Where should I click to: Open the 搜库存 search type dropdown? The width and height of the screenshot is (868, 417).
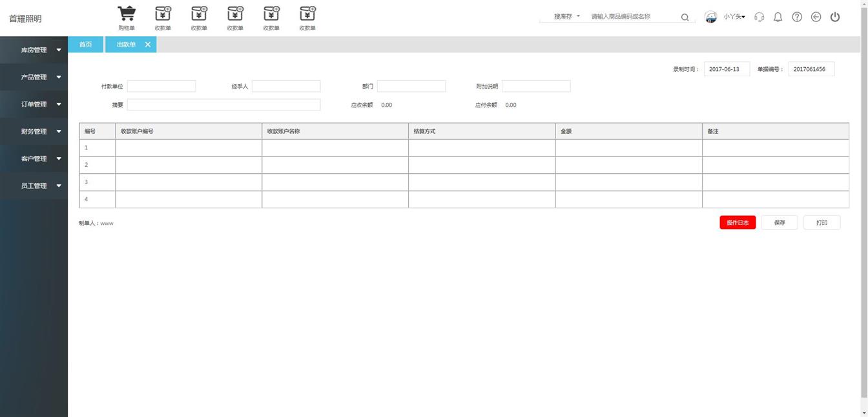566,17
